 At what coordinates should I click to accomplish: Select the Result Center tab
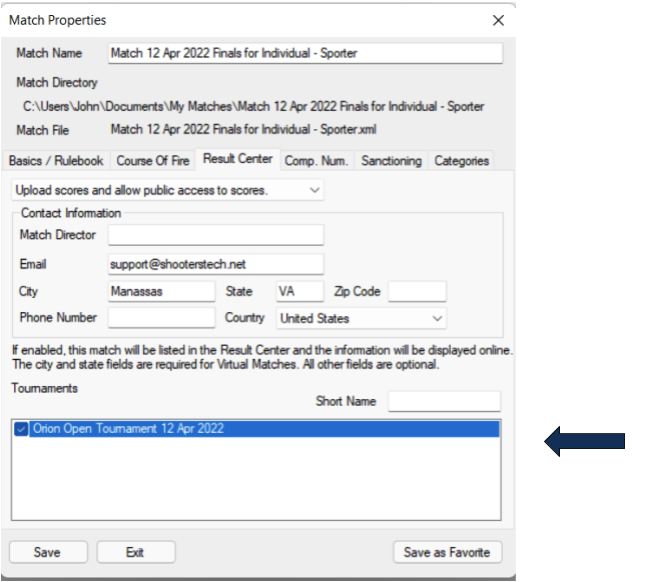[237, 159]
